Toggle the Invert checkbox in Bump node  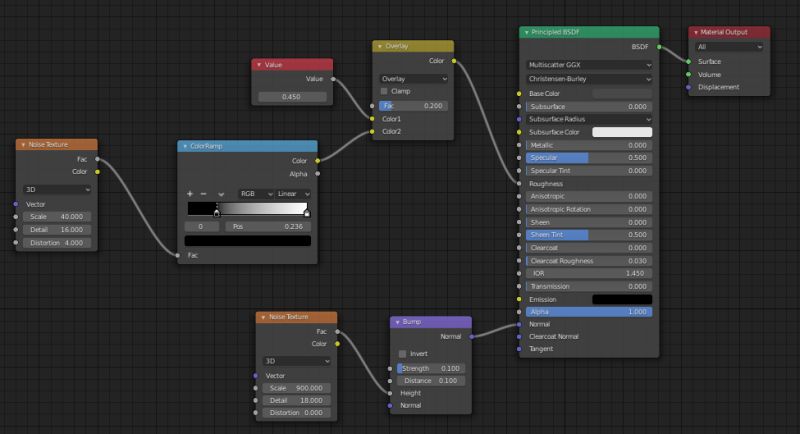402,354
